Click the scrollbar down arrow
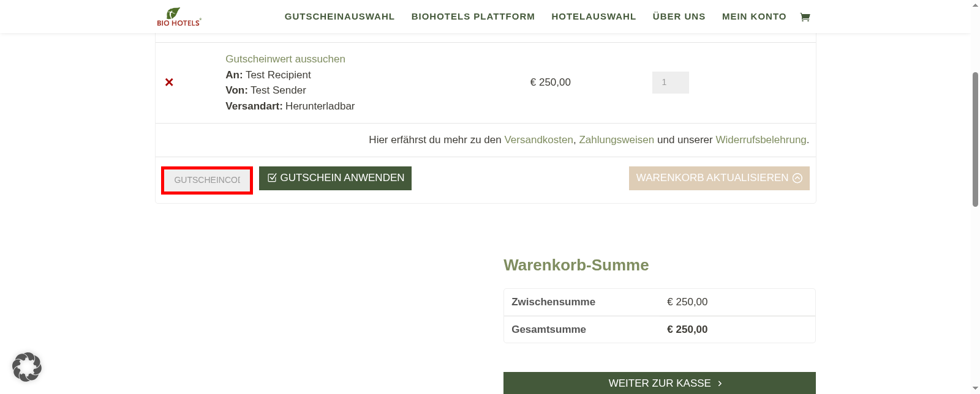The width and height of the screenshot is (980, 394). [x=974, y=388]
